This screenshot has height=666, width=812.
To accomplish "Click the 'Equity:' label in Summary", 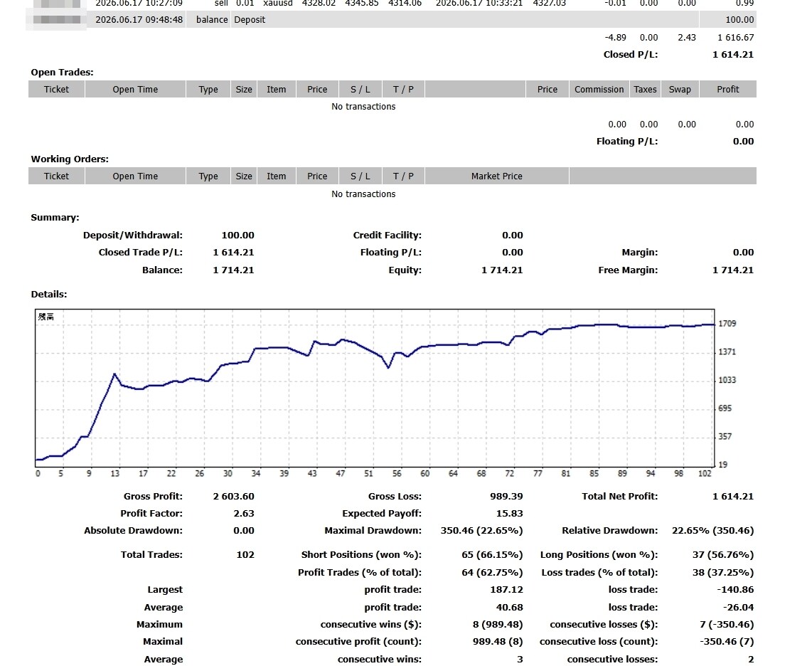I will click(x=405, y=270).
